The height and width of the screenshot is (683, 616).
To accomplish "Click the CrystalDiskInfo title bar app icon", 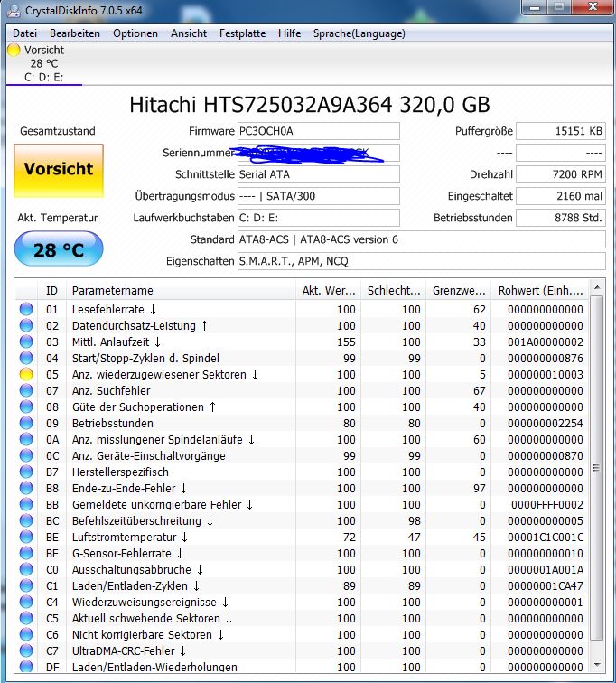I will tap(14, 10).
